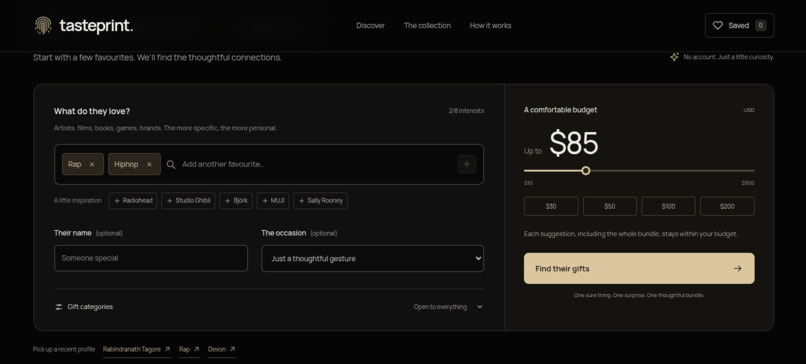Click the budget slider handle
Viewport: 806px width, 364px height.
pos(585,171)
